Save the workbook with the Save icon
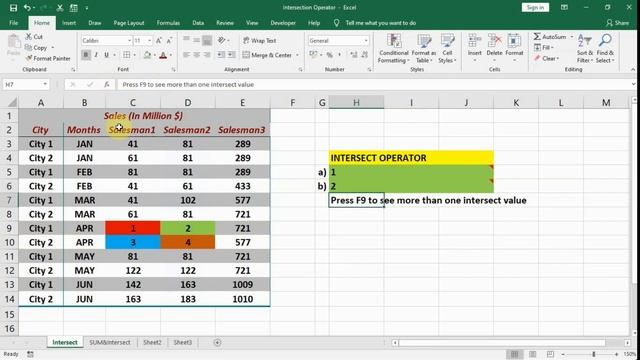This screenshot has height=360, width=640. click(x=13, y=8)
